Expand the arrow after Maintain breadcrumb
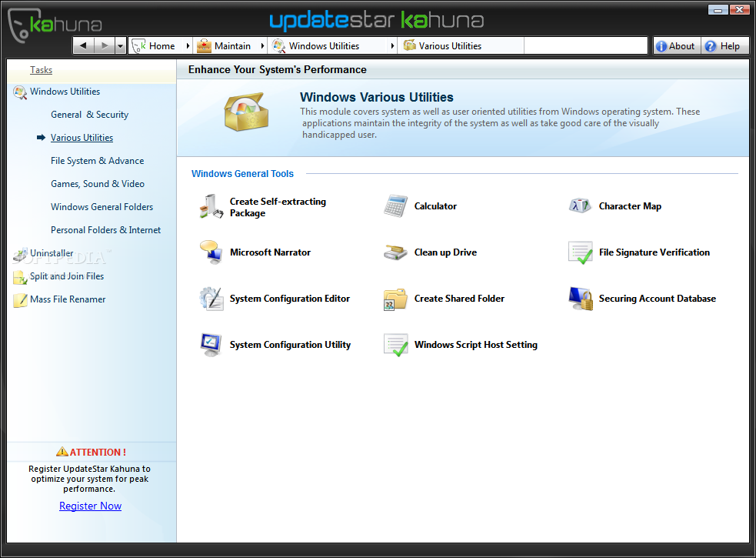 coord(262,46)
